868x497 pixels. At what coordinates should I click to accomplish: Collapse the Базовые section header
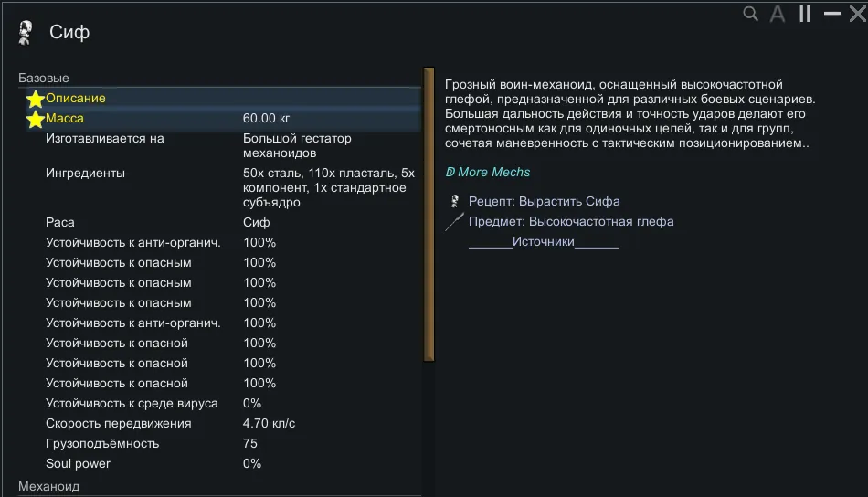(44, 79)
